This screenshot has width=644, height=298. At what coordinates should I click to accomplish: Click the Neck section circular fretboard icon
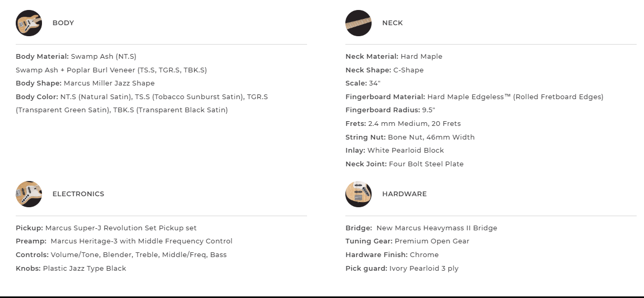tap(358, 23)
